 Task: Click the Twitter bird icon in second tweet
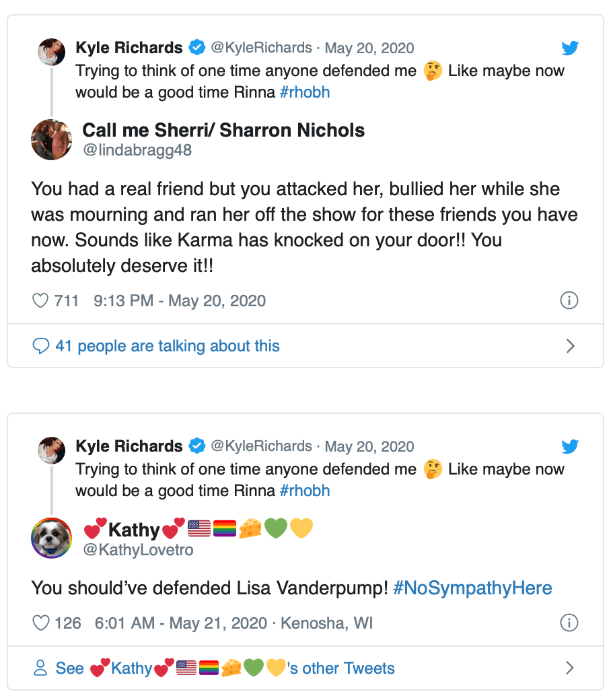[x=570, y=446]
